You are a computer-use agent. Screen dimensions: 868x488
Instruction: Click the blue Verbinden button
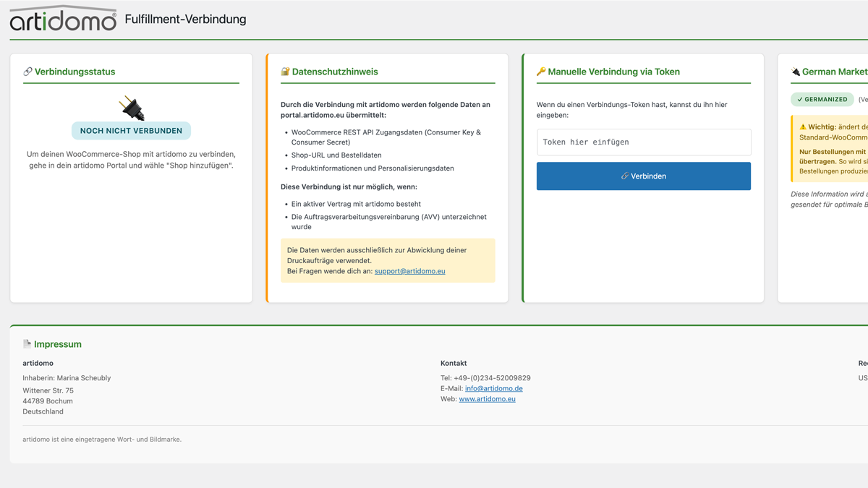[644, 176]
